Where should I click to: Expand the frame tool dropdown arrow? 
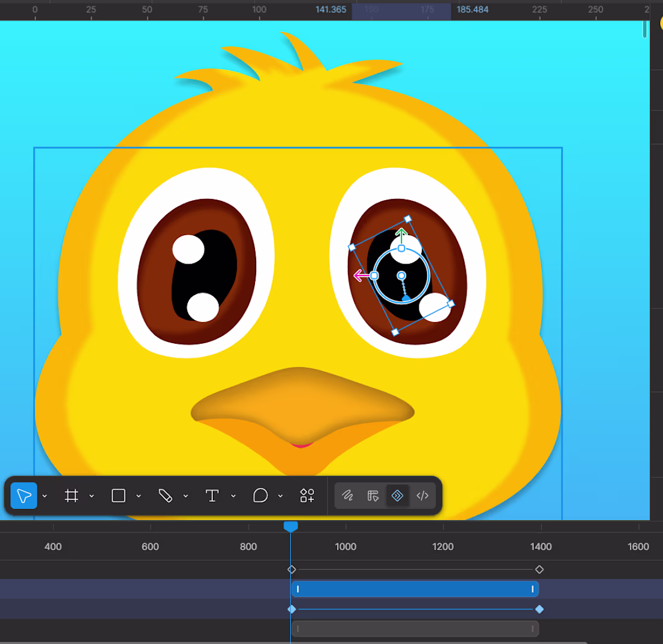92,496
